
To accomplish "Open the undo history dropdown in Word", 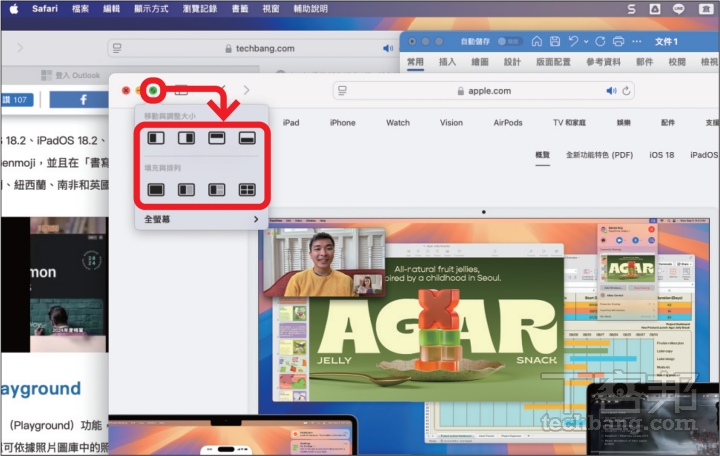I will click(586, 42).
